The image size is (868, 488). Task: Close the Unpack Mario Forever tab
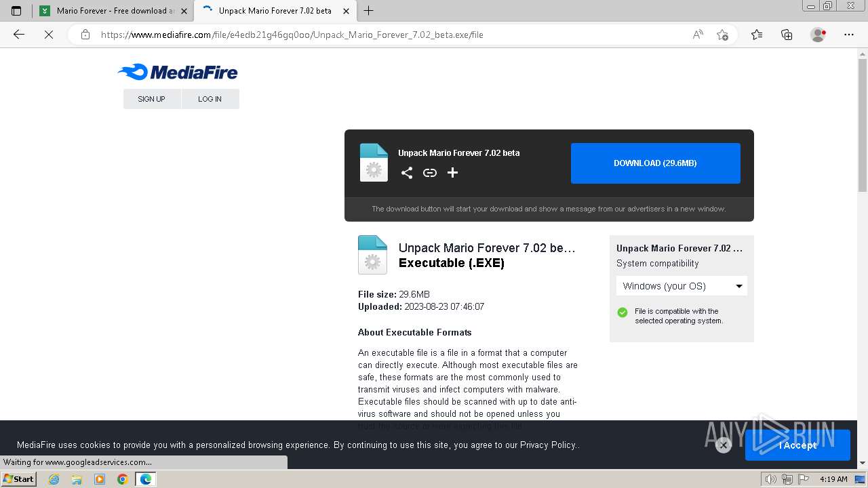click(346, 11)
